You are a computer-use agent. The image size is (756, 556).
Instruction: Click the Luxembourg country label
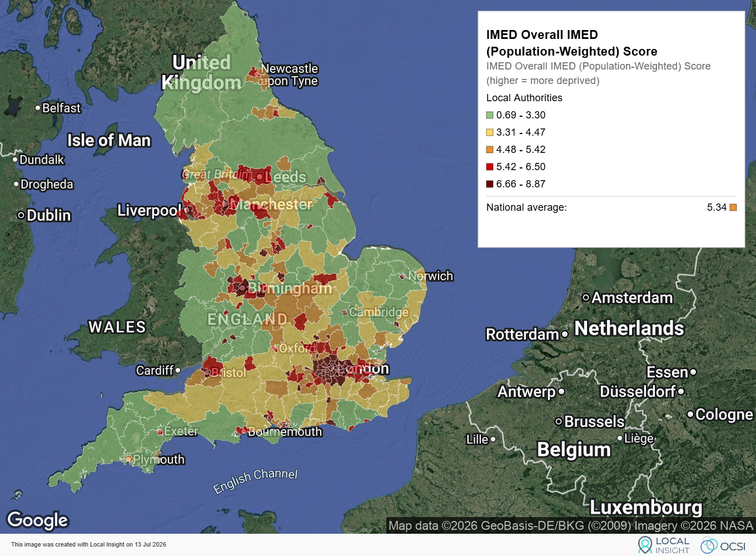click(646, 507)
